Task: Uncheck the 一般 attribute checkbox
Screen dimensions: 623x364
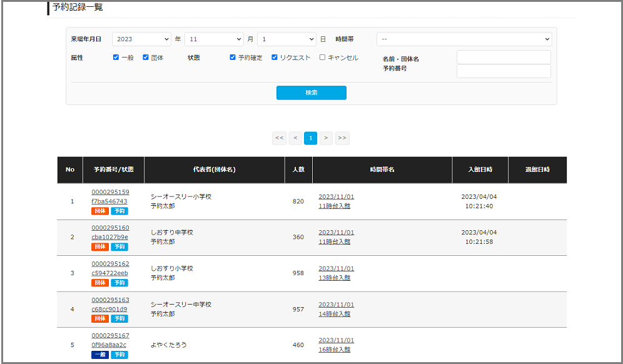Action: point(116,58)
